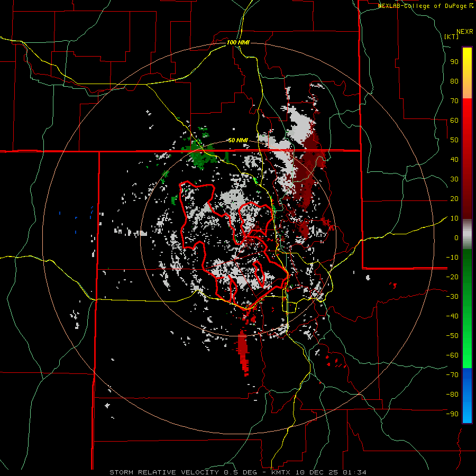Click the 50 value on the velocity scale
The height and width of the screenshot is (476, 476).
coord(454,140)
